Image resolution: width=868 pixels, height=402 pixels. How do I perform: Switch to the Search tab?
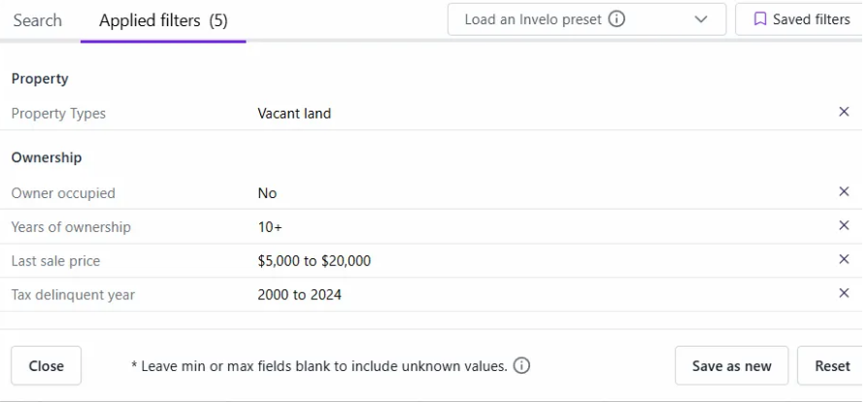tap(38, 20)
